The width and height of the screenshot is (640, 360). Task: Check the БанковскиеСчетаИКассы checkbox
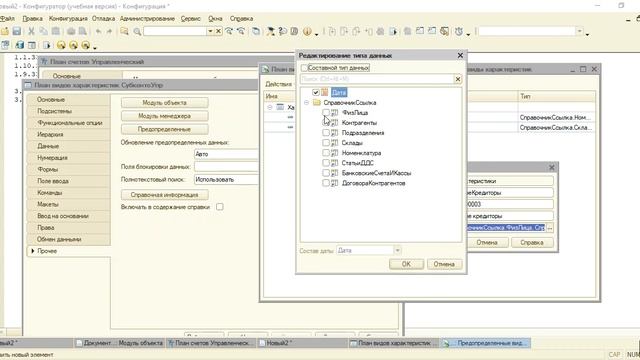click(326, 173)
